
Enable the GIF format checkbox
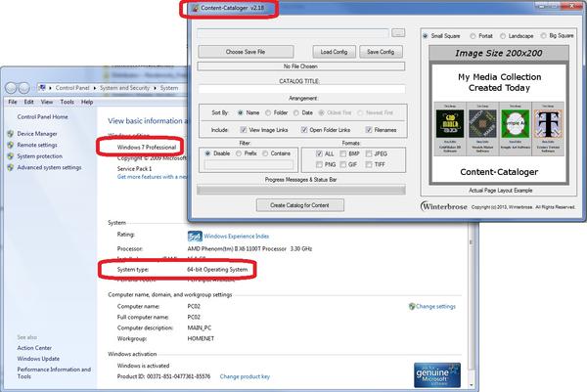(343, 164)
